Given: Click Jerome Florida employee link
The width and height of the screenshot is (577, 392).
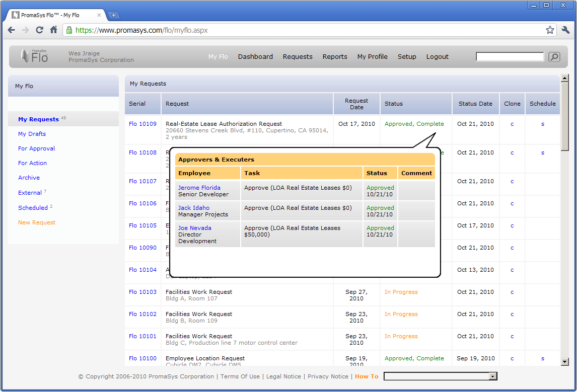Looking at the screenshot, I should [199, 188].
